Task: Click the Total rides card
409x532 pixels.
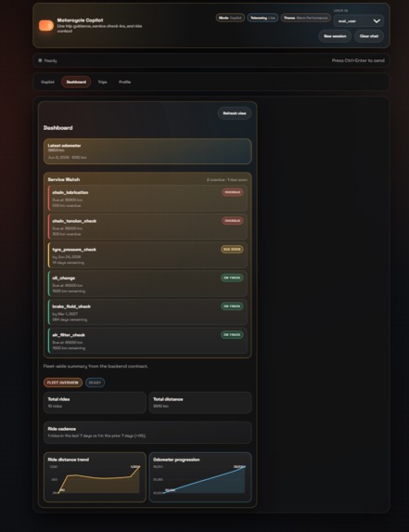Action: [95, 403]
